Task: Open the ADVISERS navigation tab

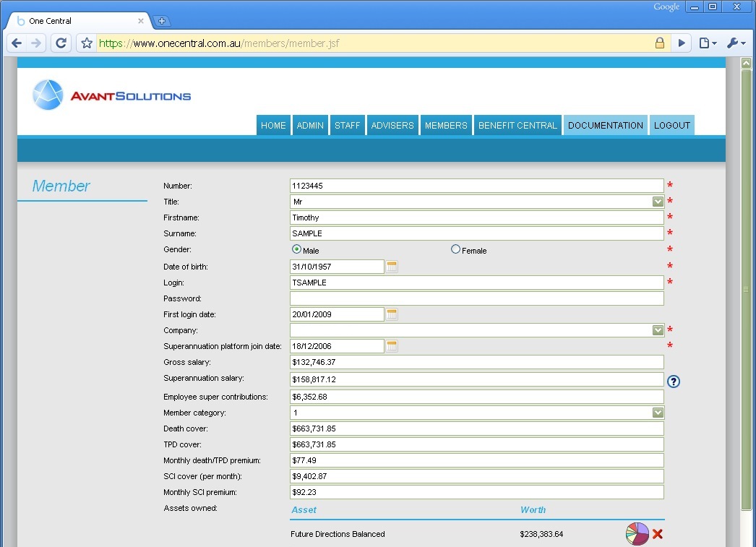Action: pyautogui.click(x=392, y=125)
